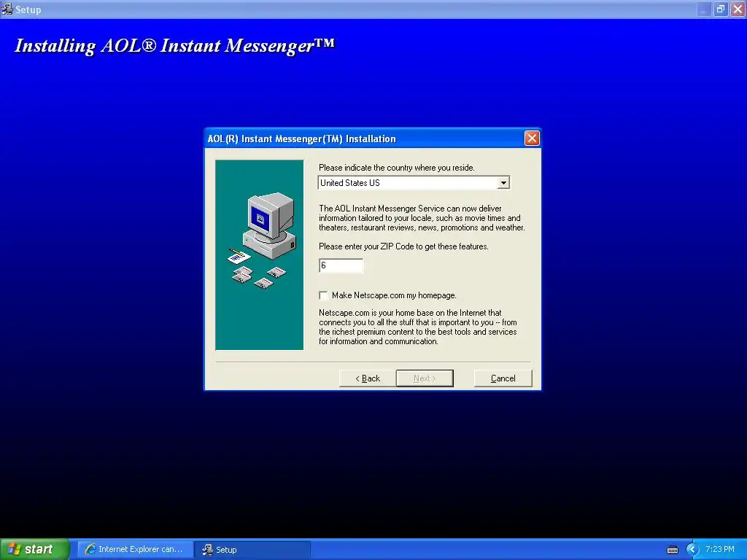The image size is (747, 560).
Task: Click the 7:23 PM clock
Action: tap(720, 549)
